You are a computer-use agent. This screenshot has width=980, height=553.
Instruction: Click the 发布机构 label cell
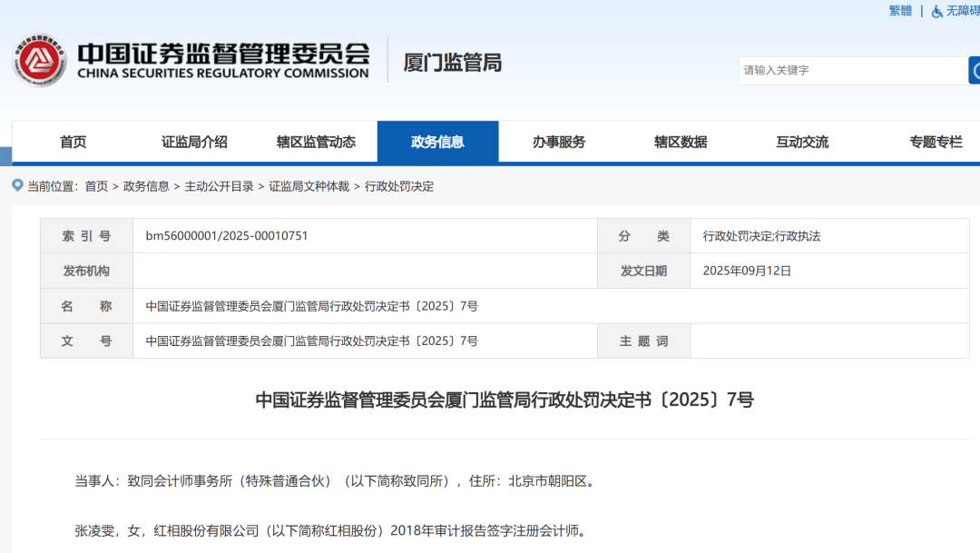coord(86,271)
